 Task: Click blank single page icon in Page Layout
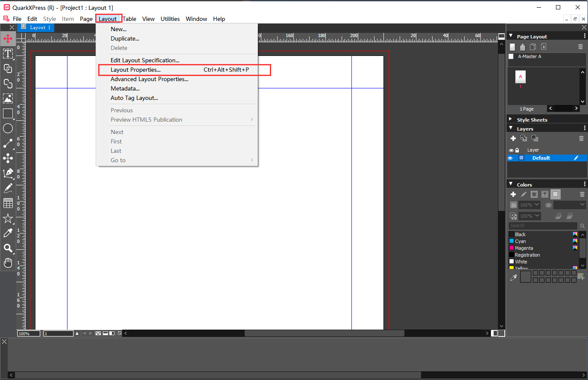point(512,47)
